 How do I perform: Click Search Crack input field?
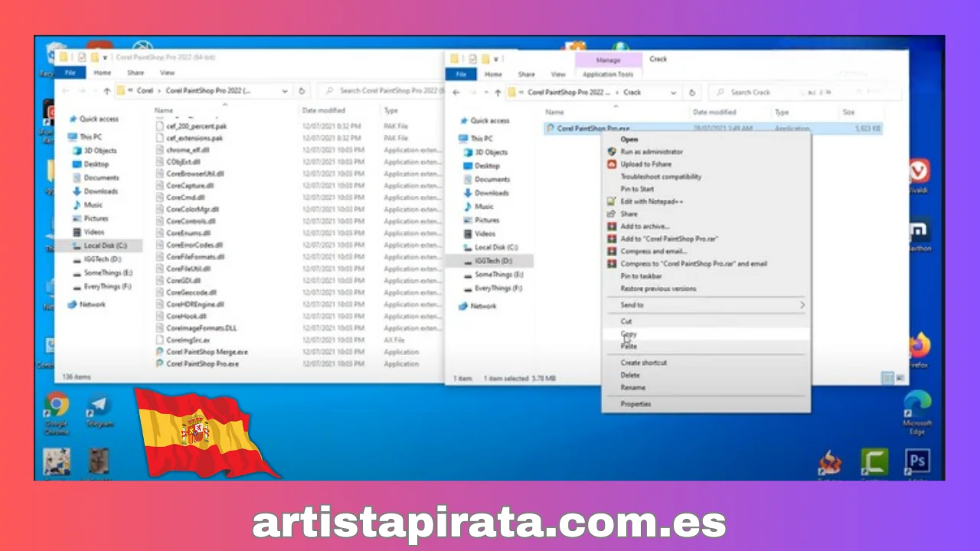click(804, 92)
